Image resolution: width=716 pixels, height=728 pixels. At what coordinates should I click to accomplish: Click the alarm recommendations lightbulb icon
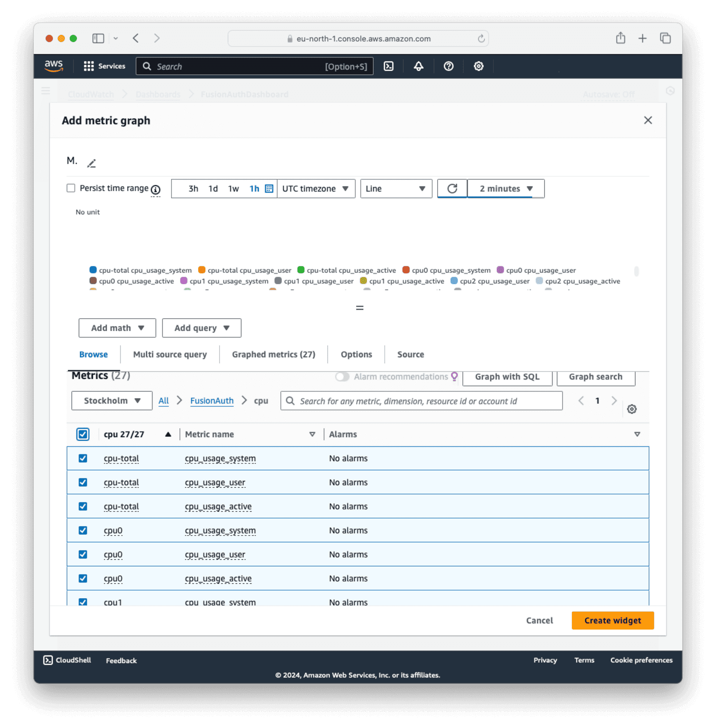pyautogui.click(x=454, y=376)
